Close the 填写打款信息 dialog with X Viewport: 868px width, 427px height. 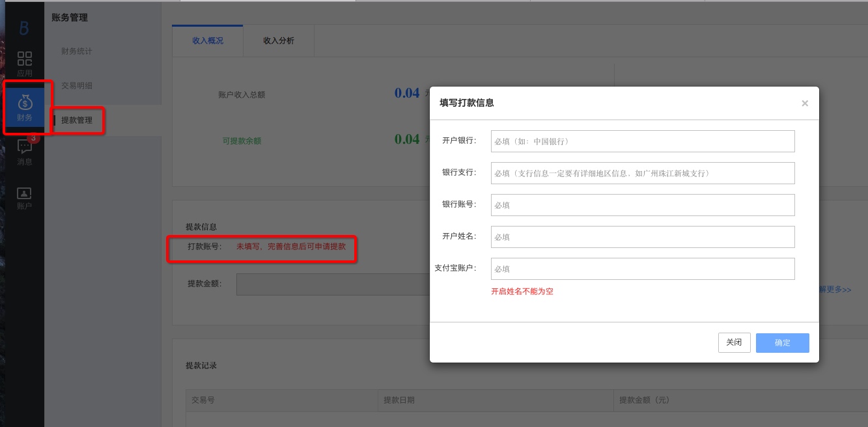click(x=805, y=103)
